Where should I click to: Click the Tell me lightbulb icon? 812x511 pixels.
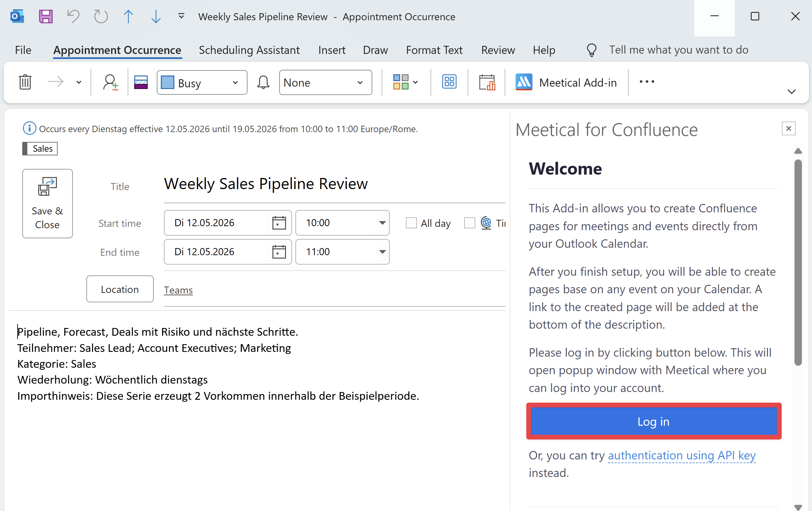[591, 50]
